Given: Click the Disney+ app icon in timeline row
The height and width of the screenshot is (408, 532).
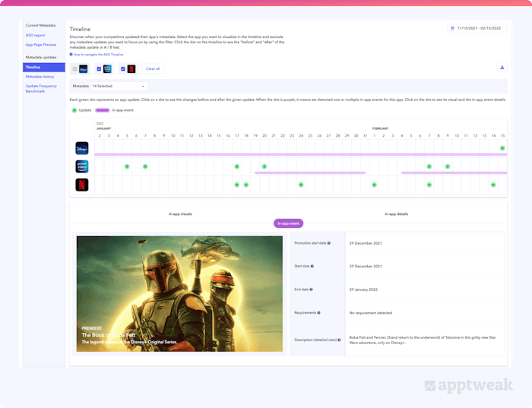Looking at the screenshot, I should coord(82,148).
